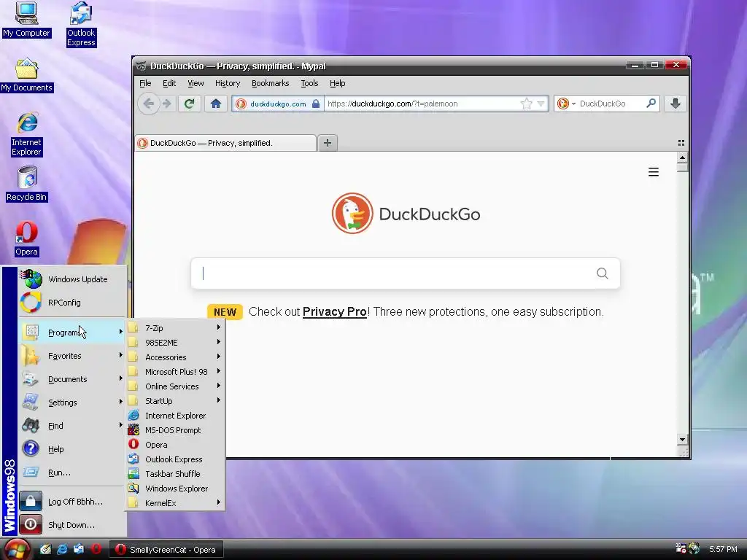The width and height of the screenshot is (747, 560).
Task: Click the DuckDuckGo logo on the page
Action: point(406,214)
